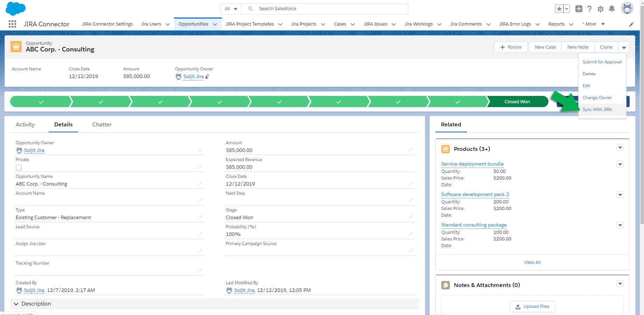The image size is (644, 315).
Task: Toggle the record actions dropdown arrow
Action: (624, 47)
